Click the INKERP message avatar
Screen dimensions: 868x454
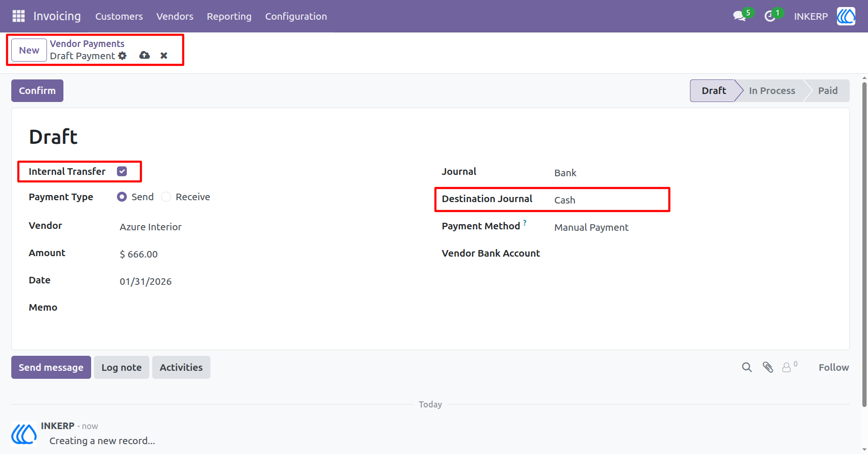coord(24,434)
